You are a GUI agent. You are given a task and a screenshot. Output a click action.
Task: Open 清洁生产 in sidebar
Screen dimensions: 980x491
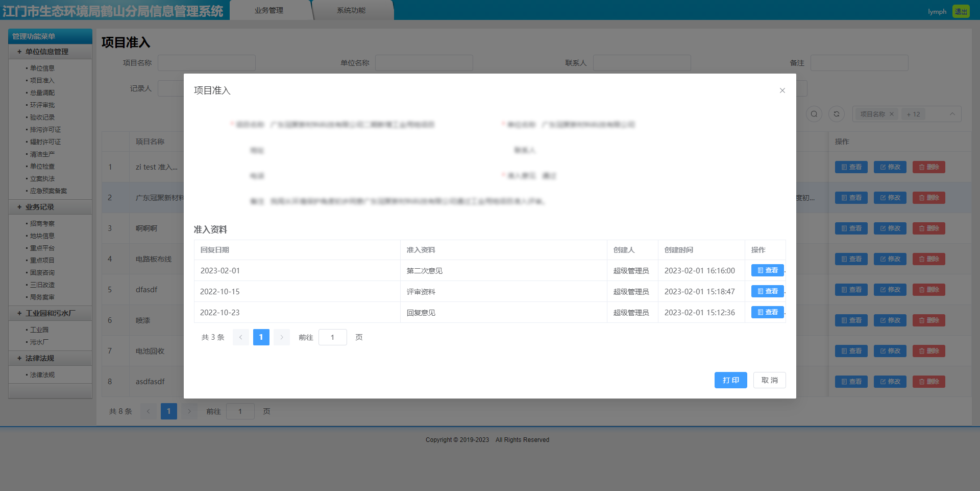pyautogui.click(x=42, y=154)
